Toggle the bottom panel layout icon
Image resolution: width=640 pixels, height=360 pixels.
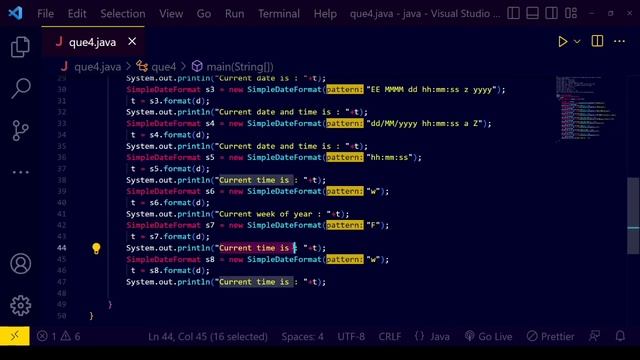coord(532,13)
